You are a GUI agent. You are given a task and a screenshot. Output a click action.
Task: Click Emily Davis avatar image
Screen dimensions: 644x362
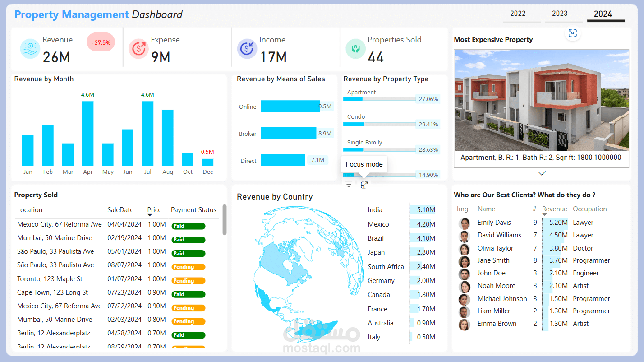tap(464, 223)
